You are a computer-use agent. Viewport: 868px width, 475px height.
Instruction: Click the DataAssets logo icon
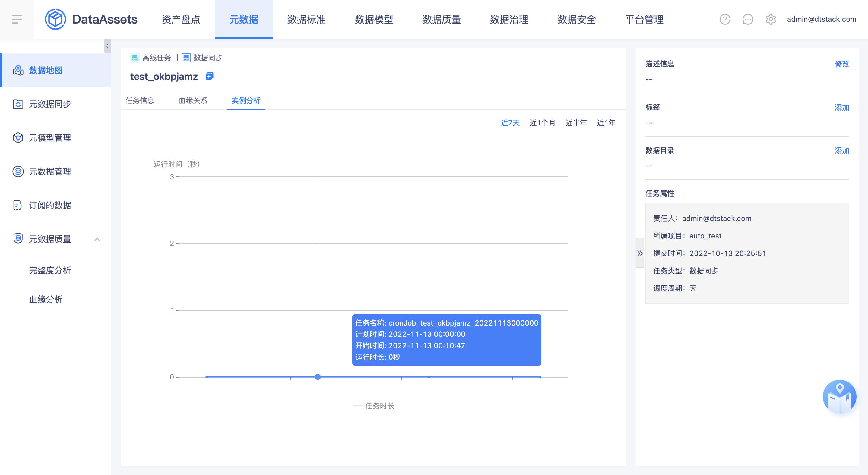(55, 19)
